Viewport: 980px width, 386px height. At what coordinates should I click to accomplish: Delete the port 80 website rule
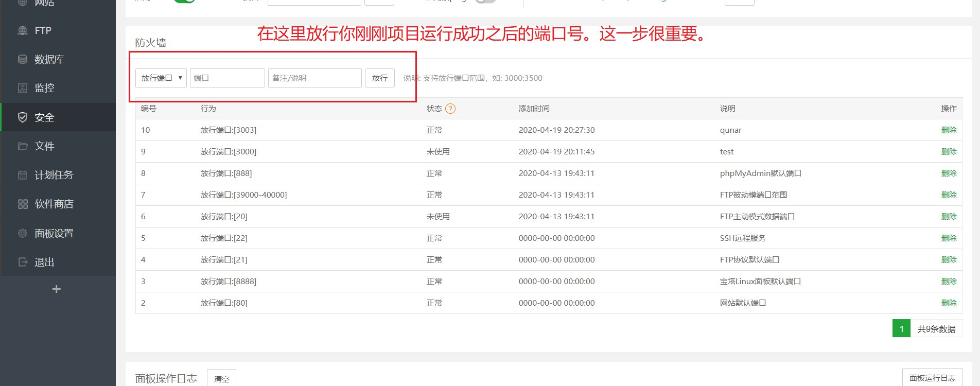click(x=949, y=303)
